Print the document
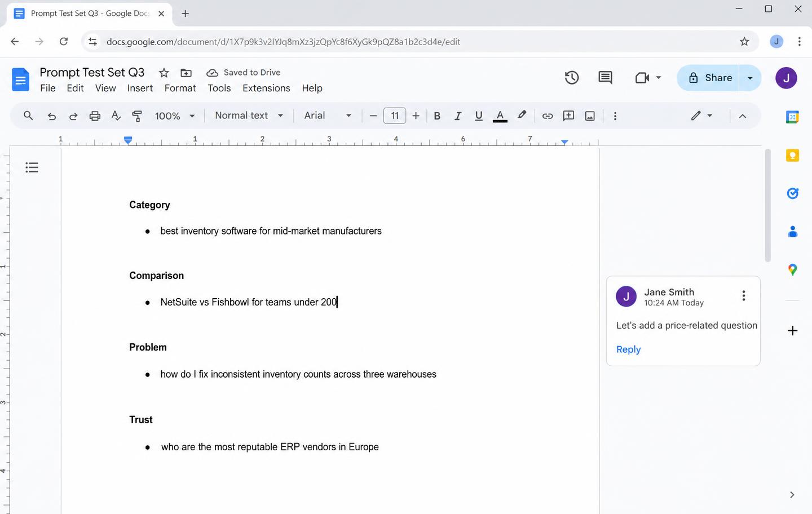Viewport: 812px width, 514px height. pyautogui.click(x=95, y=116)
